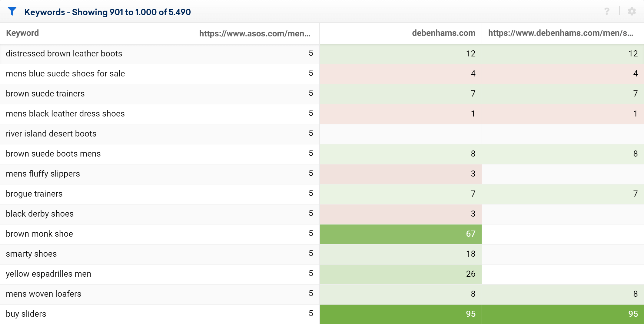This screenshot has width=644, height=324.
Task: Select keyword mens blue suede shoes for sale
Action: click(x=65, y=73)
